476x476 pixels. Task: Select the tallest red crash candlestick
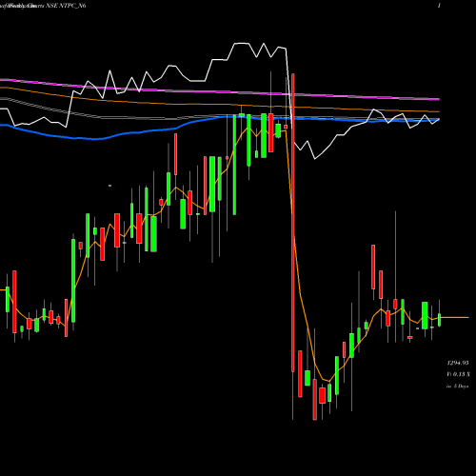[x=293, y=222]
